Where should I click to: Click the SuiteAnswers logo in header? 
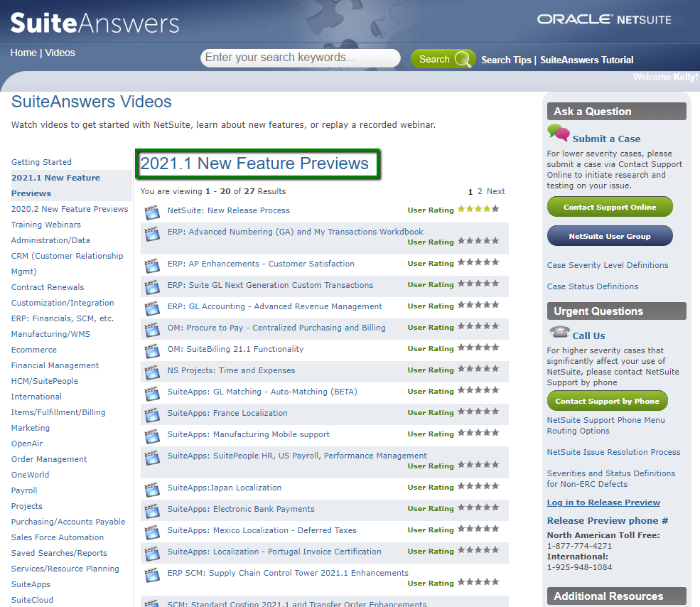pos(95,23)
